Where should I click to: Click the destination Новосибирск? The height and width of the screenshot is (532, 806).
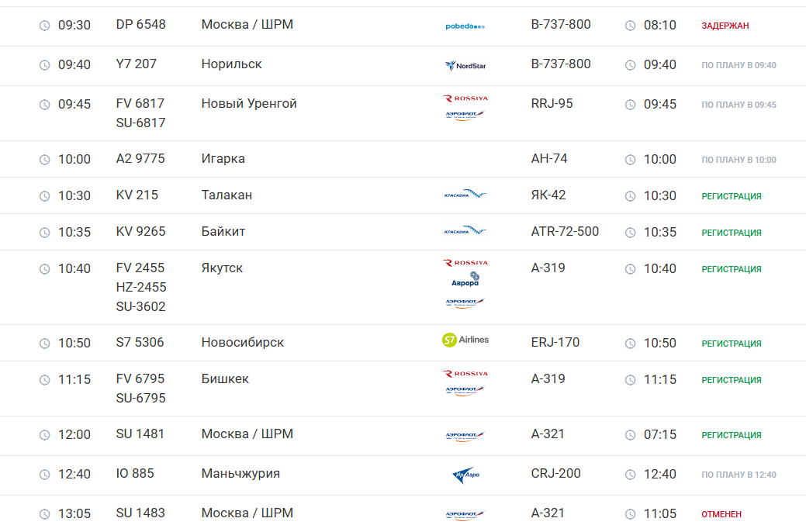pos(242,343)
